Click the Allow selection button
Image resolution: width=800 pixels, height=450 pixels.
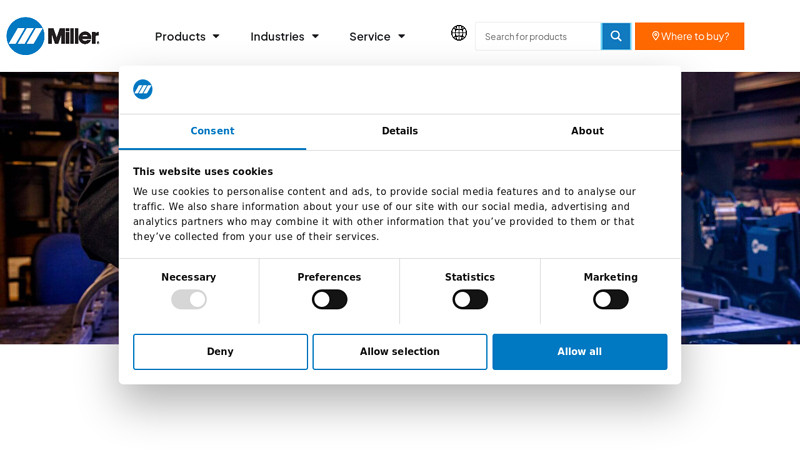point(399,352)
